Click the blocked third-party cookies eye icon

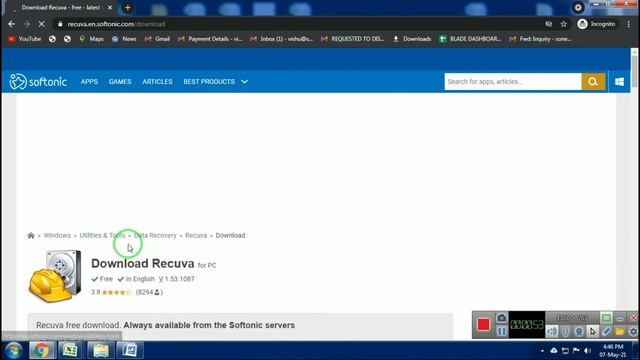point(549,24)
